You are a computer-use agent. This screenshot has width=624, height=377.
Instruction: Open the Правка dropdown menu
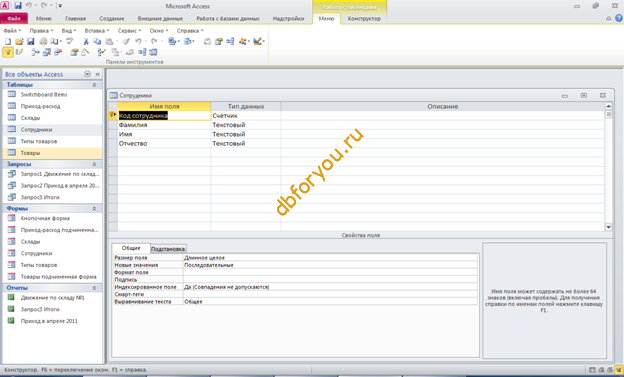tap(41, 31)
